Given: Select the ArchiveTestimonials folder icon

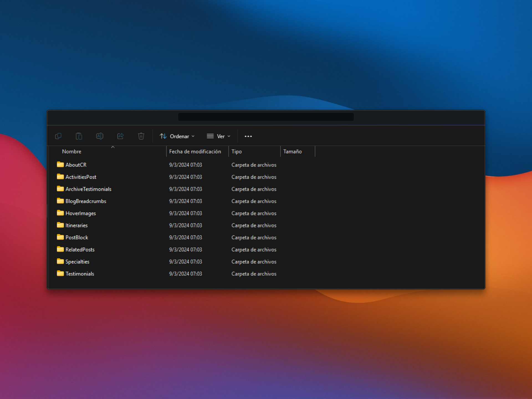Looking at the screenshot, I should (x=60, y=189).
